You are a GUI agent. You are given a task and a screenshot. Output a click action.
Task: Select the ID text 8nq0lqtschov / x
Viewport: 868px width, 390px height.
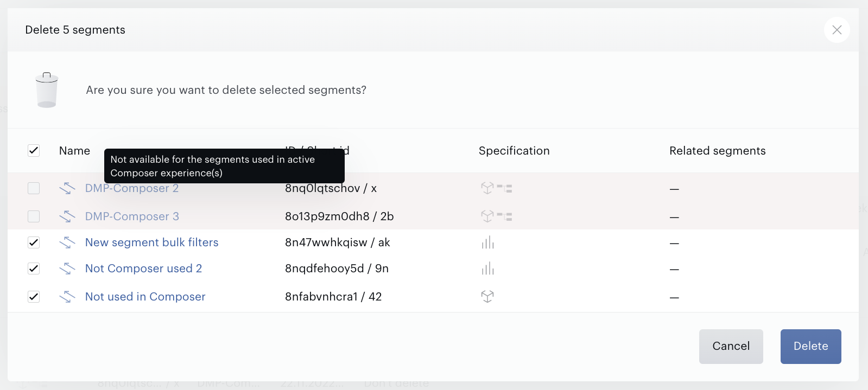[x=331, y=188]
